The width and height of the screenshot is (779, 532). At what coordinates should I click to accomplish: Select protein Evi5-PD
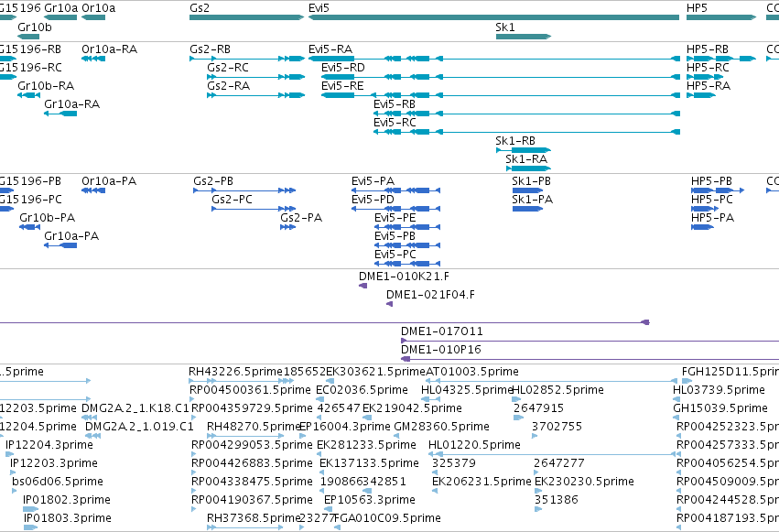(396, 209)
